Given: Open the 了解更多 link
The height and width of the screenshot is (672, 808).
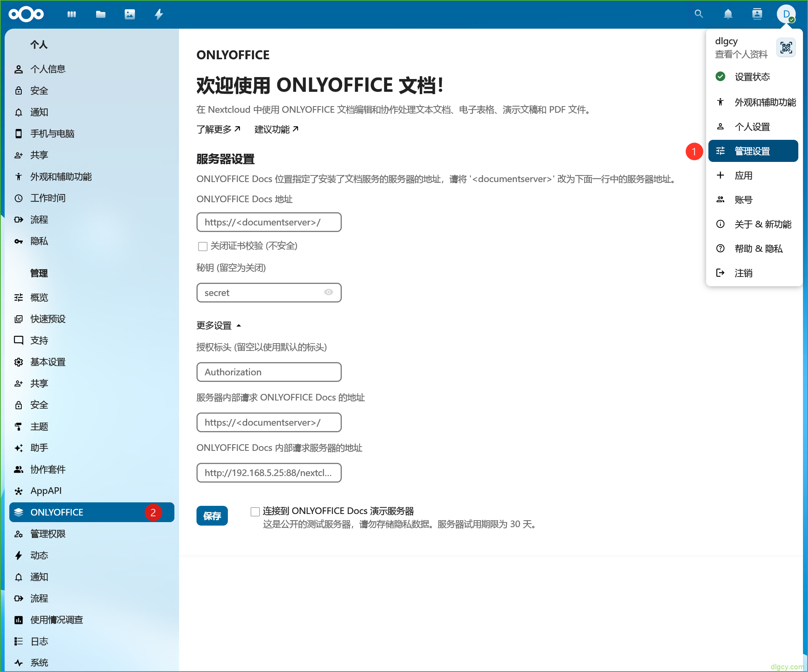Looking at the screenshot, I should 219,129.
